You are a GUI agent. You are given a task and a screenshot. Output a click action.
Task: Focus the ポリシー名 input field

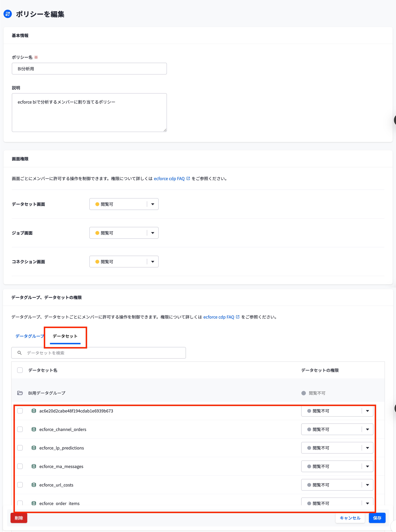89,69
